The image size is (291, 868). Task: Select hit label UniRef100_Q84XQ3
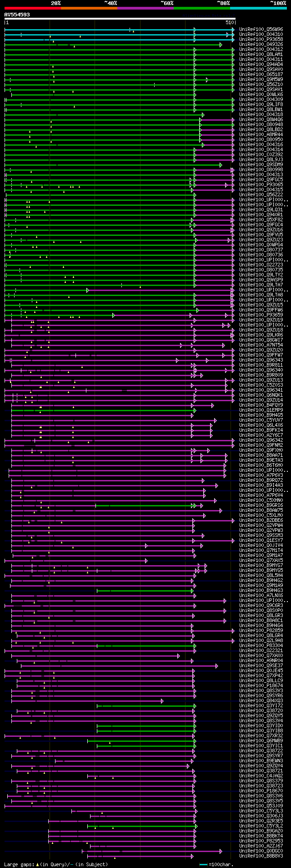(261, 700)
